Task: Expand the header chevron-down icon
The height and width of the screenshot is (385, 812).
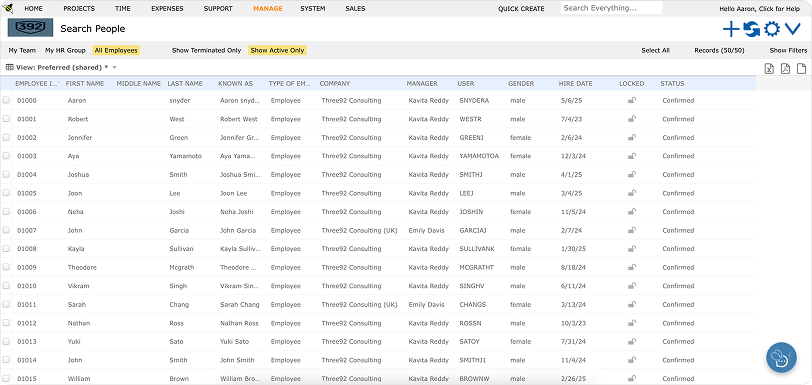Action: (x=793, y=29)
